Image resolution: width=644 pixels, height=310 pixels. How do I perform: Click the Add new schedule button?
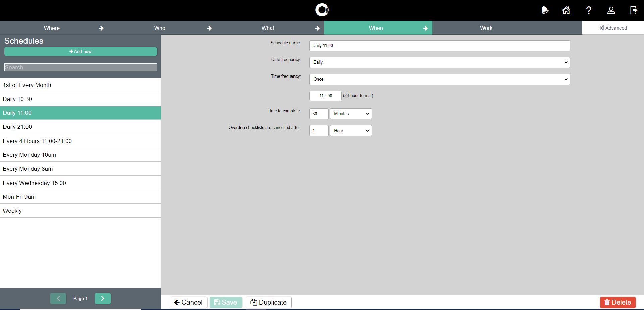[x=80, y=51]
